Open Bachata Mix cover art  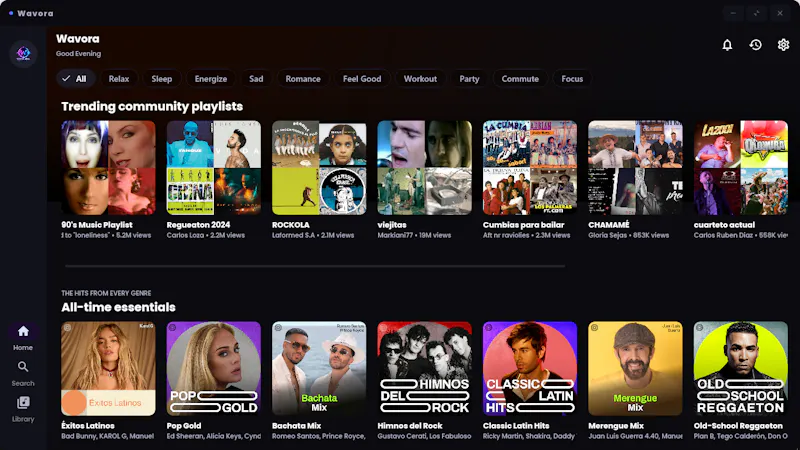point(319,368)
